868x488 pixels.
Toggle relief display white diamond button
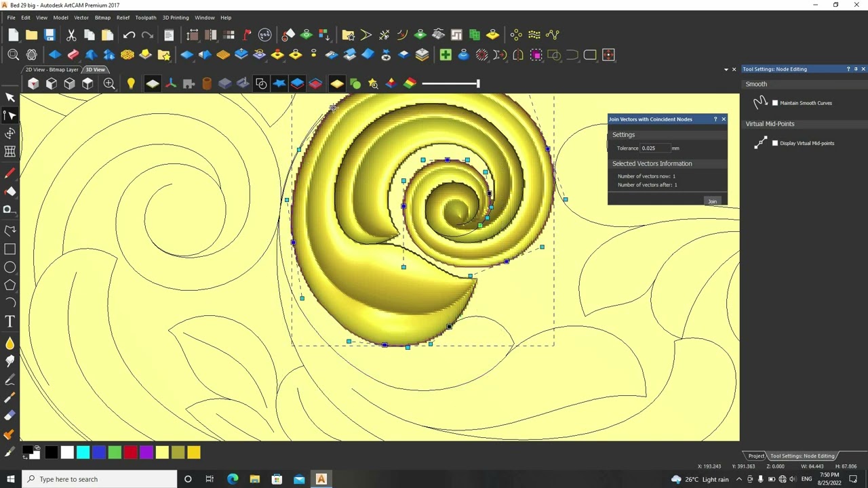(x=153, y=83)
